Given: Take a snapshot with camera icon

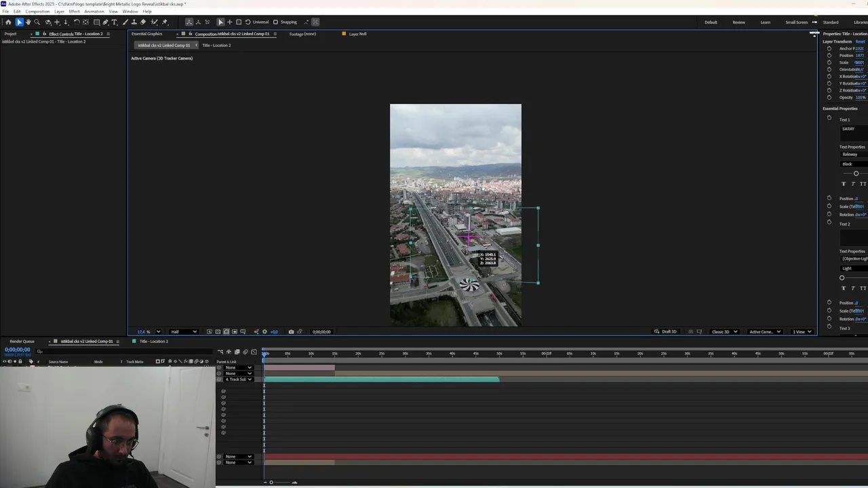Looking at the screenshot, I should click(291, 332).
